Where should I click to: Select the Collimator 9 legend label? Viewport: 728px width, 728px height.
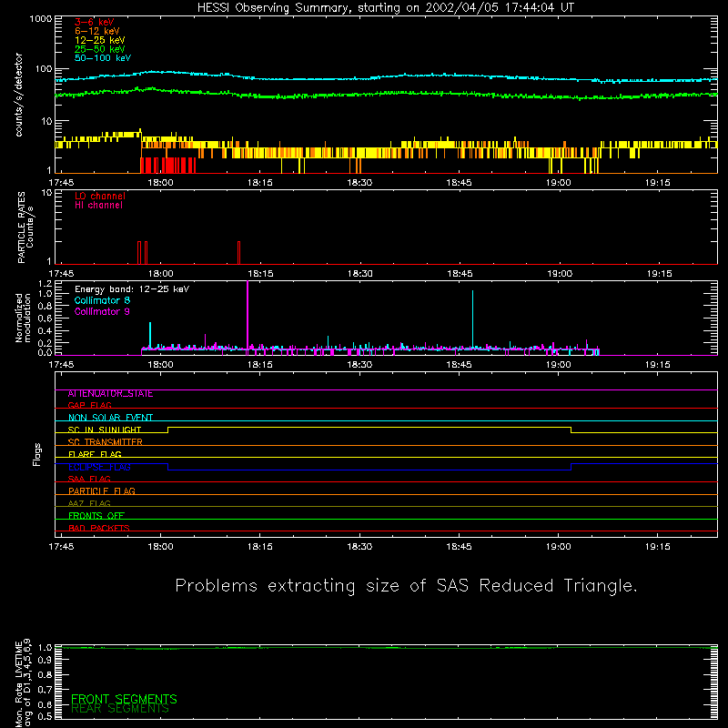102,311
